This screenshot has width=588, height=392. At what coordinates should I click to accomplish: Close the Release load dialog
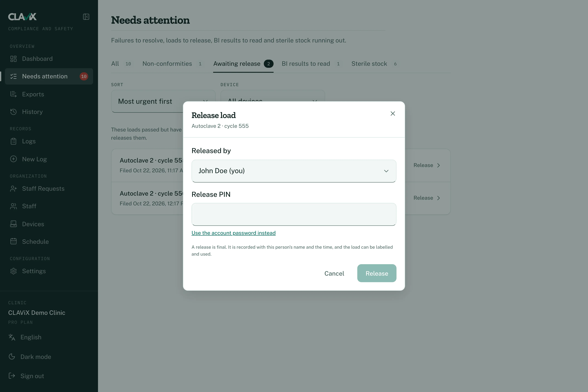pyautogui.click(x=393, y=114)
